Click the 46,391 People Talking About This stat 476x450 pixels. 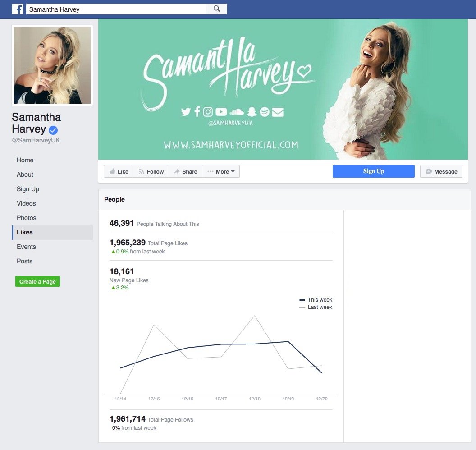[154, 224]
